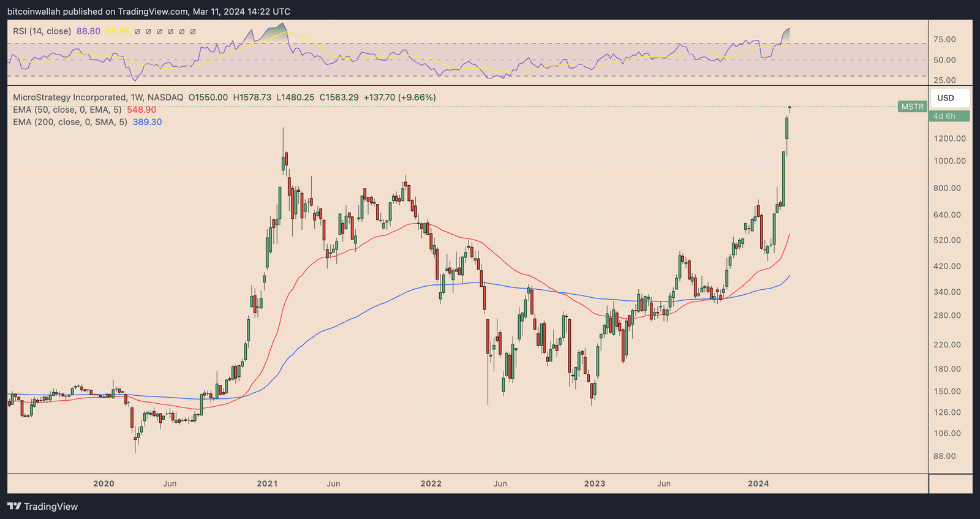Click the red EMA 50 value 548.90
Viewport: 980px width, 519px height.
[141, 110]
